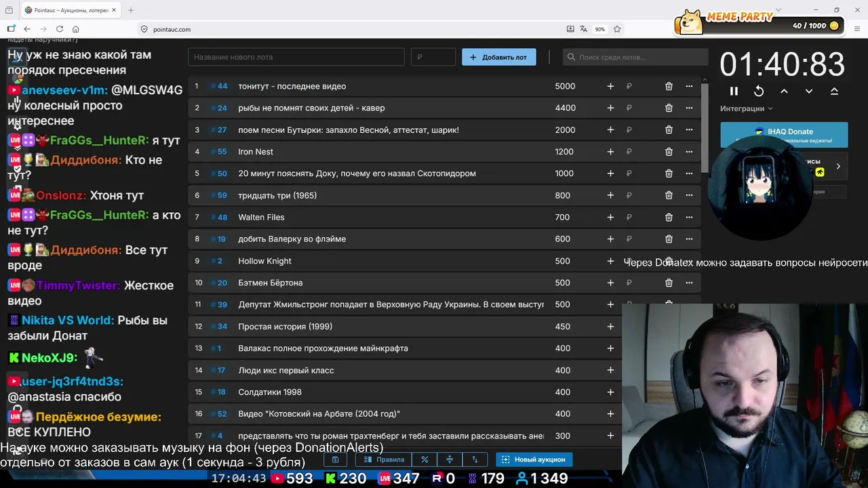Click the percent icon in the bottom toolbar
Screen dimensions: 868x488
click(425, 460)
